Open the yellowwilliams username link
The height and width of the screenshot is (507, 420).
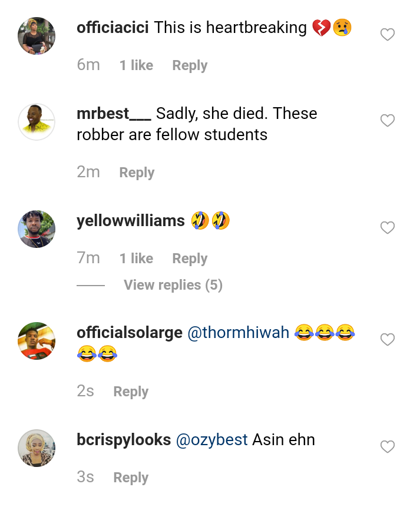(131, 221)
